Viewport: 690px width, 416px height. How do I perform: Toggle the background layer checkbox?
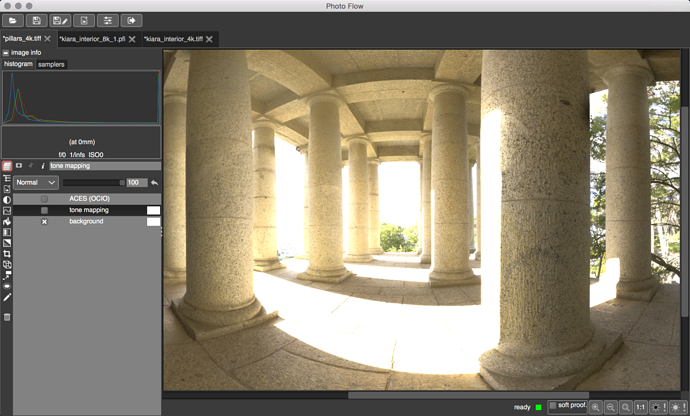44,221
